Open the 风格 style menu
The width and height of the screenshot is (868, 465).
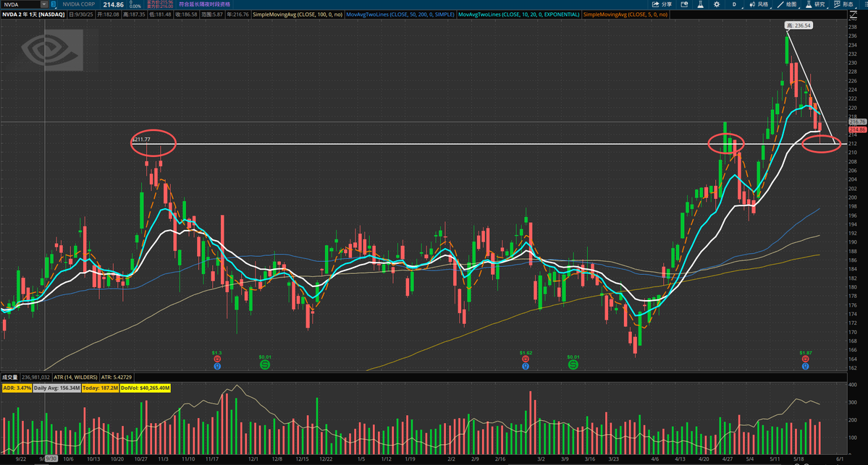point(759,4)
